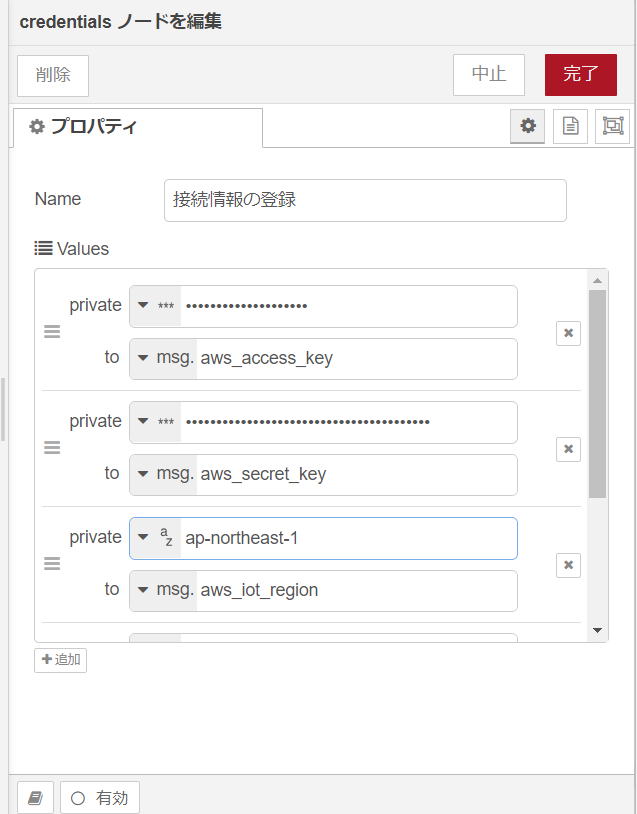
Task: Remove the aws_iot_region entry
Action: click(x=568, y=565)
